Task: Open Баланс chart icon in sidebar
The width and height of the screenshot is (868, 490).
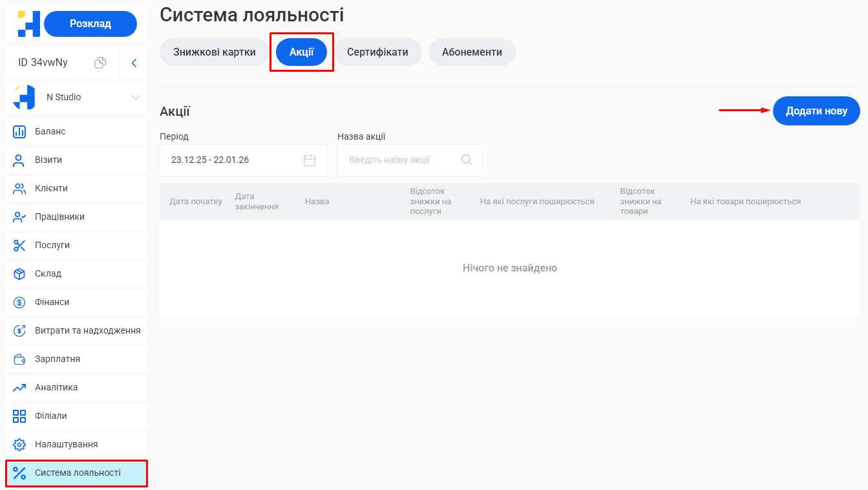Action: point(19,131)
